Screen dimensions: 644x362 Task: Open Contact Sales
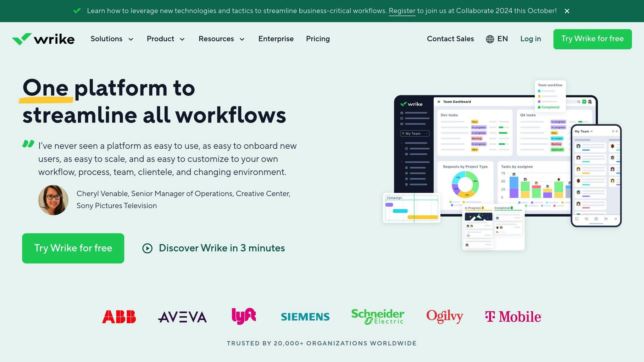tap(450, 39)
